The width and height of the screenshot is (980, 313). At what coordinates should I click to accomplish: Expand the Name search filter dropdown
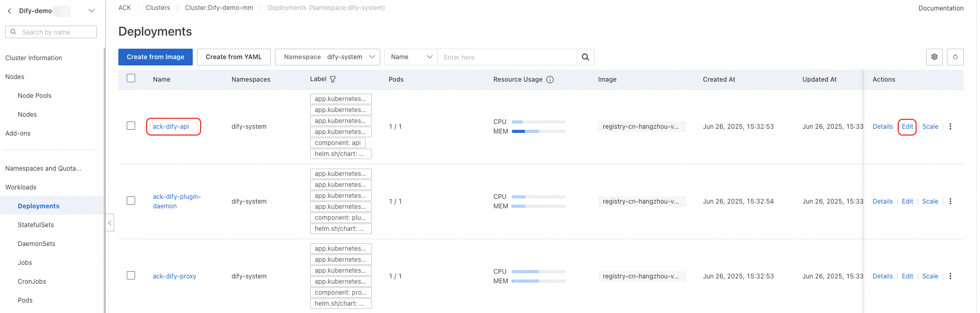click(x=411, y=57)
